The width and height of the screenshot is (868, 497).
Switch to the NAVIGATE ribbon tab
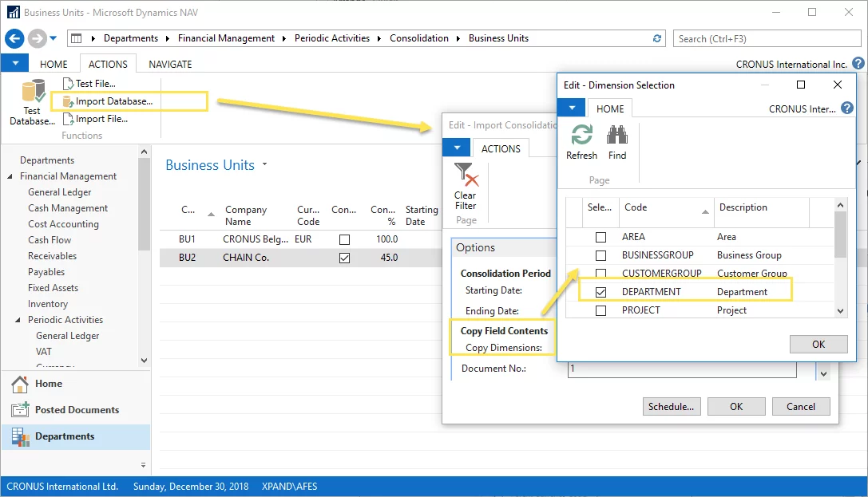[x=170, y=64]
